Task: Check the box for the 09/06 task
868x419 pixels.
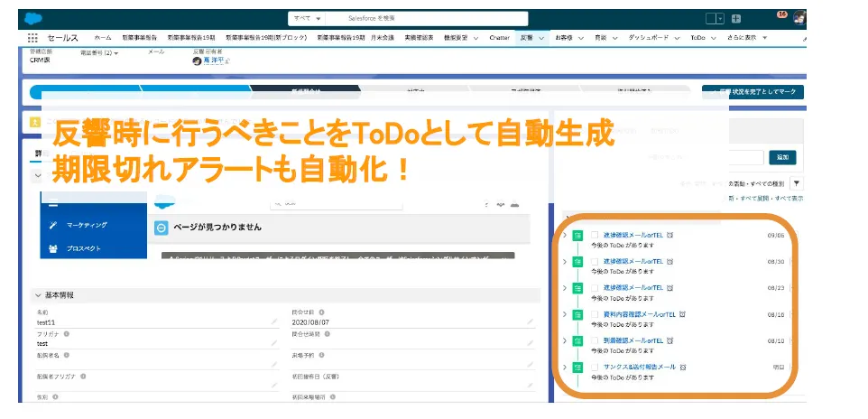Action: [x=596, y=235]
